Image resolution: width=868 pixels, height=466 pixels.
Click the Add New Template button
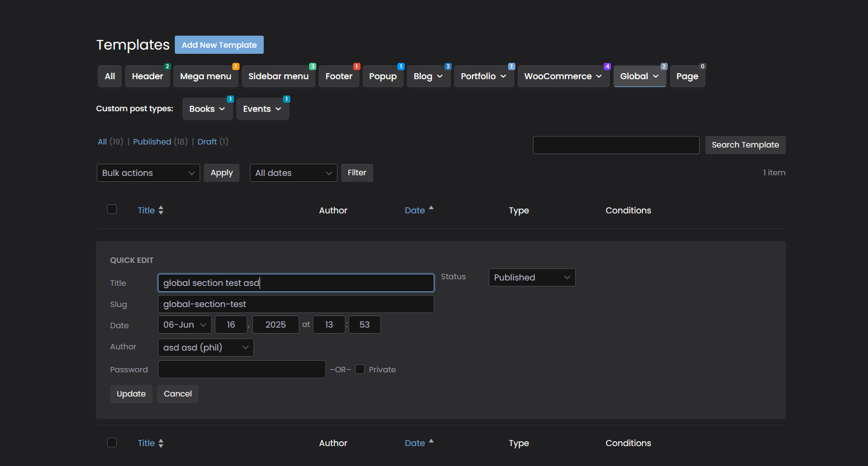point(219,45)
